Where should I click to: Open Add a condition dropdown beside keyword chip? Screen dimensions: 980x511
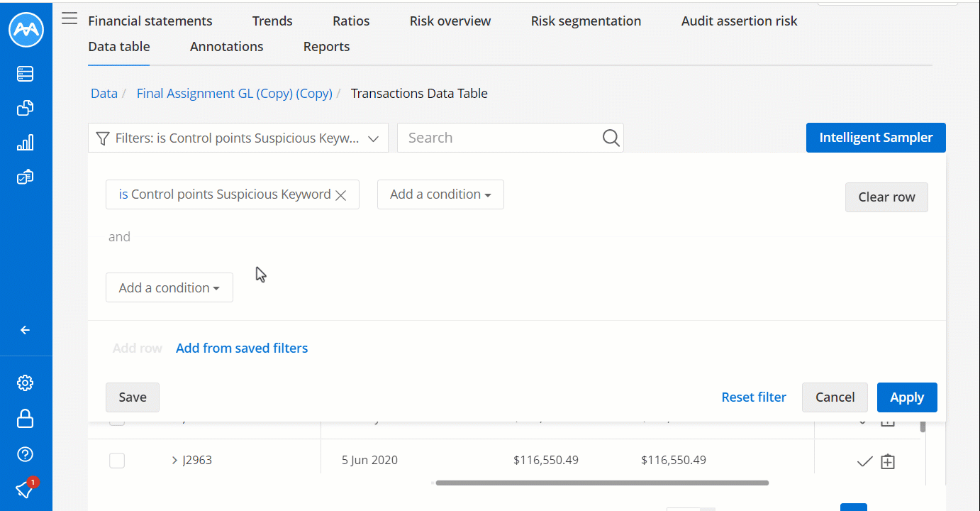coord(440,194)
